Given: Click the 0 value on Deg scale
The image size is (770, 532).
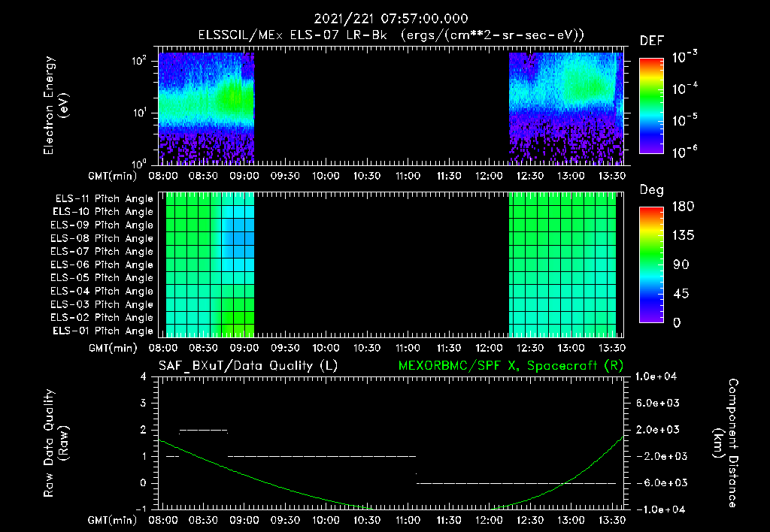Looking at the screenshot, I should pyautogui.click(x=677, y=322).
